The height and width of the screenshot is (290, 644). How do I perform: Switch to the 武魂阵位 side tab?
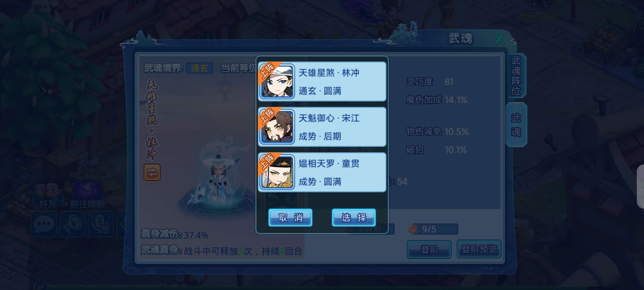[x=516, y=76]
